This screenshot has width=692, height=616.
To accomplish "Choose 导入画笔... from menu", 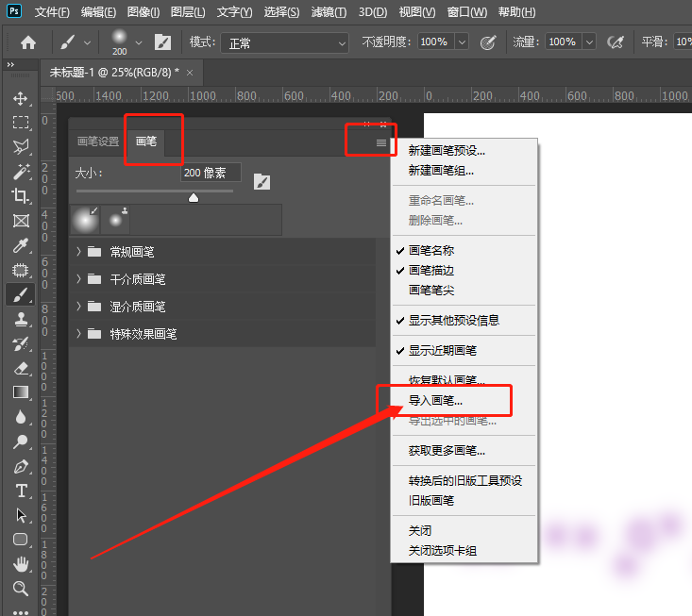I will pyautogui.click(x=435, y=400).
